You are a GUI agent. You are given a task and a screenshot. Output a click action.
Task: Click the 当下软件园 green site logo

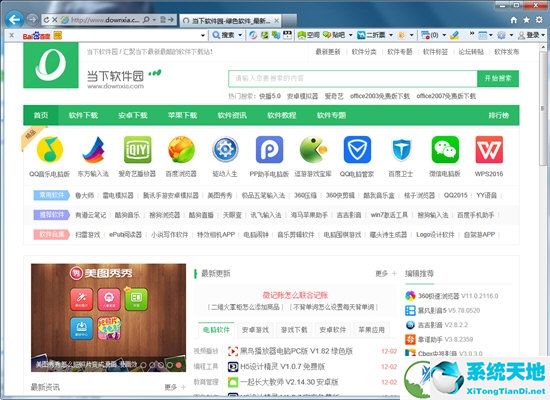coord(51,65)
